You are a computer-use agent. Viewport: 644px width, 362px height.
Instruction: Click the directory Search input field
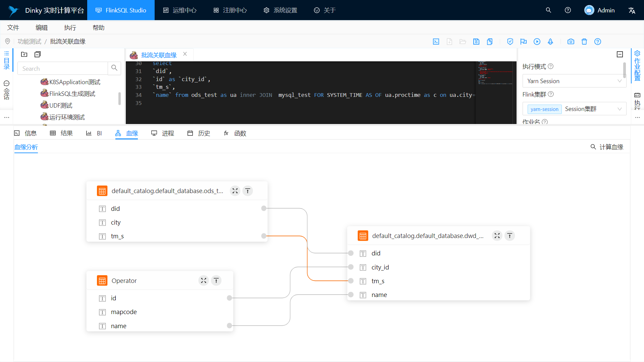(x=63, y=68)
